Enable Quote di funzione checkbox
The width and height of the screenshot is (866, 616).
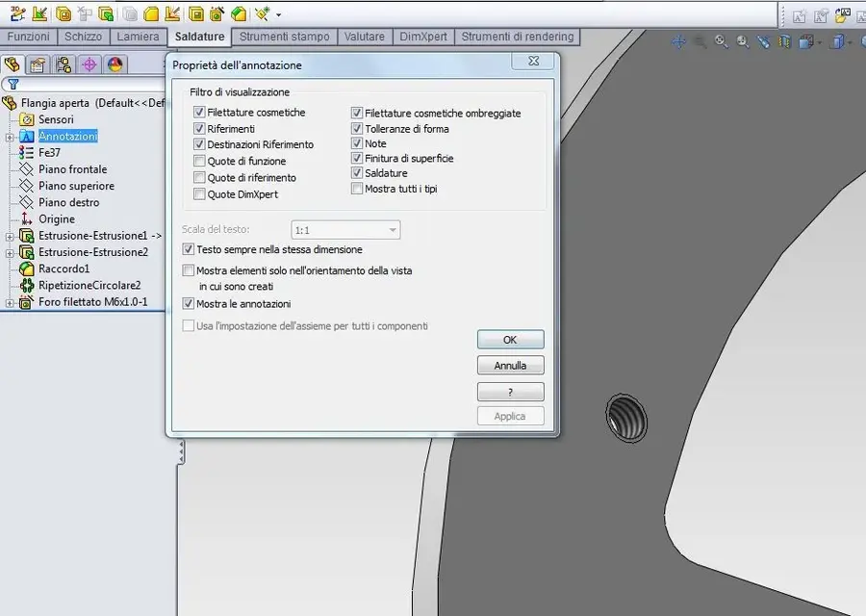[x=199, y=161]
